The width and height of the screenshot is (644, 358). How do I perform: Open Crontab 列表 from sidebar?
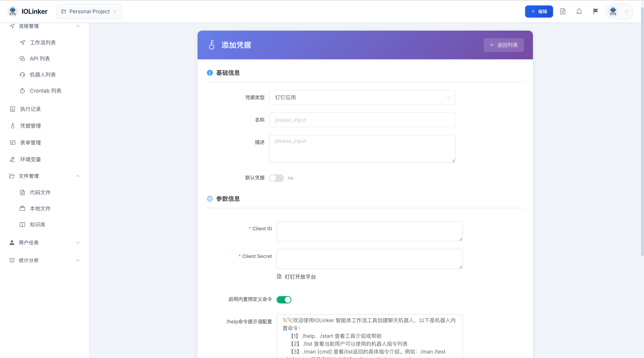(45, 91)
